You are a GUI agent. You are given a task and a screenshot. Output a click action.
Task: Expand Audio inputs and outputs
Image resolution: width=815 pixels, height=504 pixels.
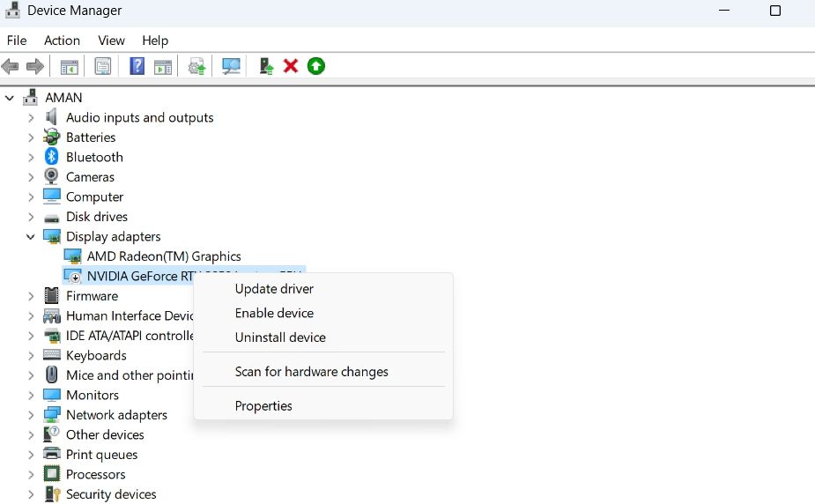tap(31, 117)
